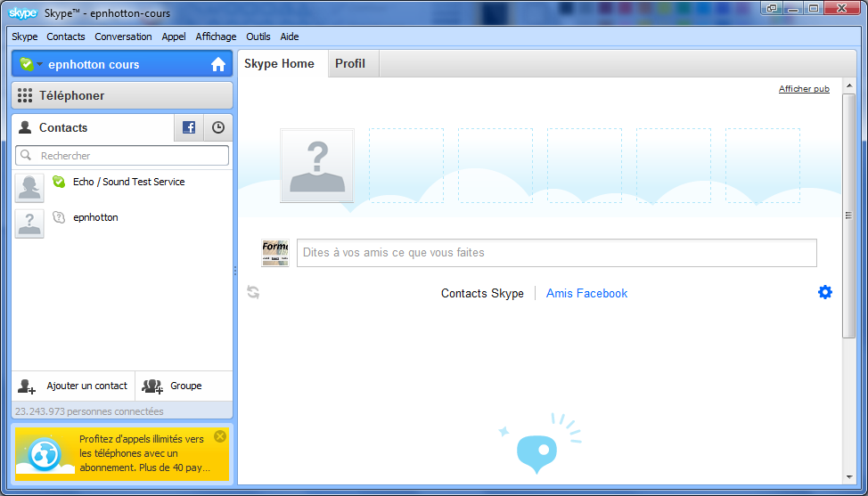868x496 pixels.
Task: Open the Contacts menu
Action: click(x=66, y=37)
